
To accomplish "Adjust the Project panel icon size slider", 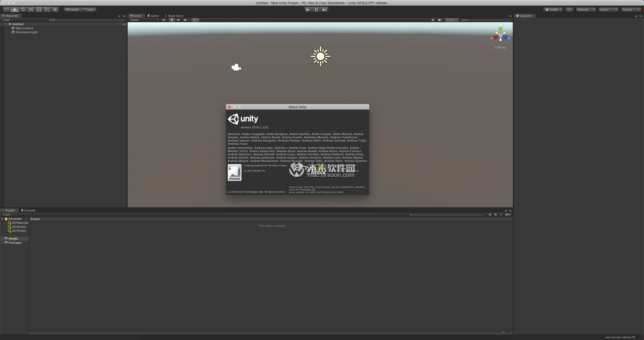I will (x=503, y=333).
